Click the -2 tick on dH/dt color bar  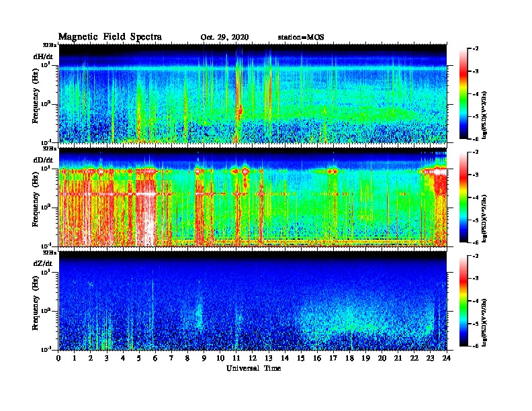click(476, 49)
